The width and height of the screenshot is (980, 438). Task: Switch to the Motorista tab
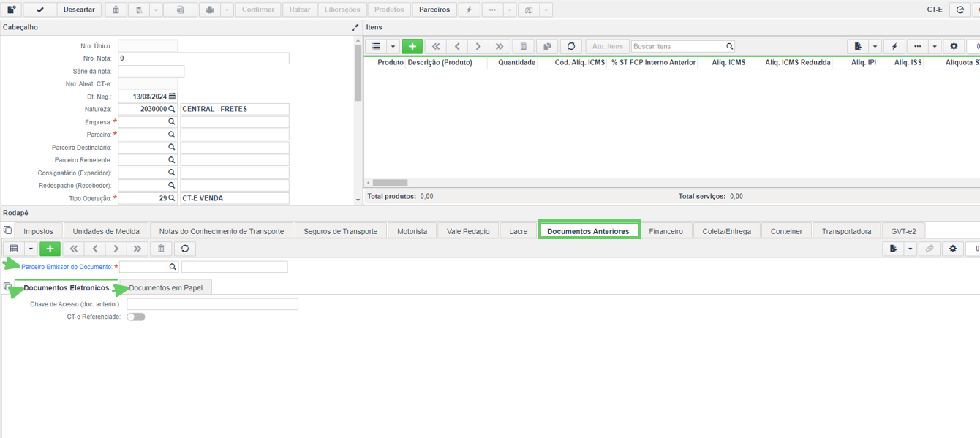412,231
